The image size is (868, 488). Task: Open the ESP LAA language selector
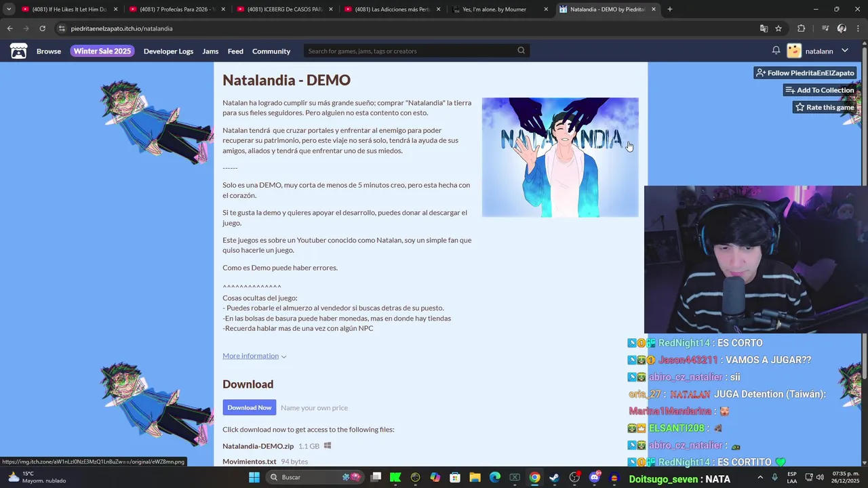tap(792, 477)
